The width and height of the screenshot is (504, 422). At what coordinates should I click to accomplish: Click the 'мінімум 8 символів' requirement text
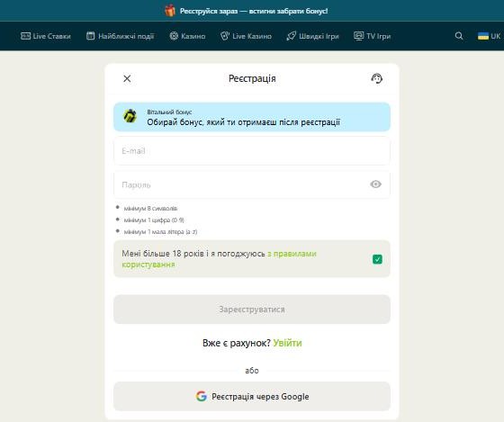[x=150, y=208]
